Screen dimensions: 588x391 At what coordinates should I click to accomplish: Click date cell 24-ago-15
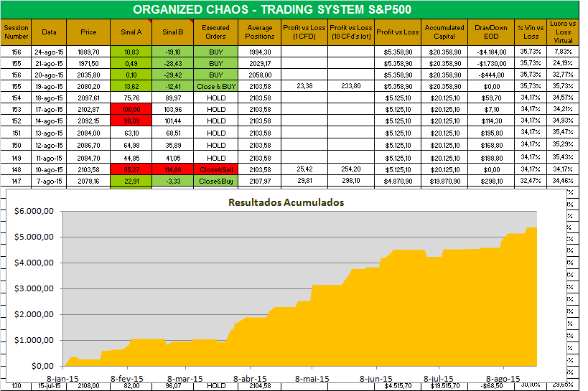point(49,52)
